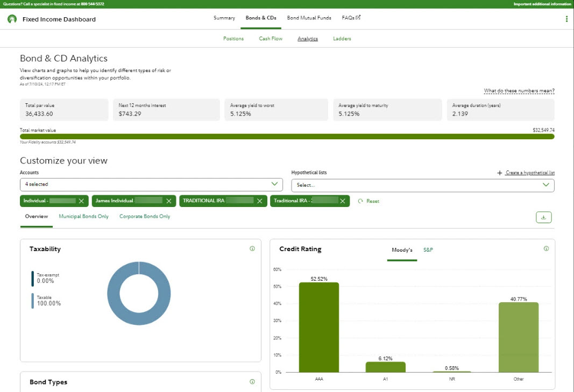Switch credit rating to S&P
Viewport: 574px width, 392px height.
(428, 250)
